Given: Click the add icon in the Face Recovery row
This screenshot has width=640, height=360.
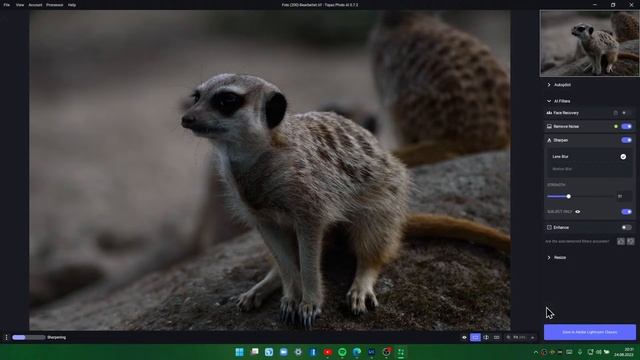Looking at the screenshot, I should tap(624, 113).
